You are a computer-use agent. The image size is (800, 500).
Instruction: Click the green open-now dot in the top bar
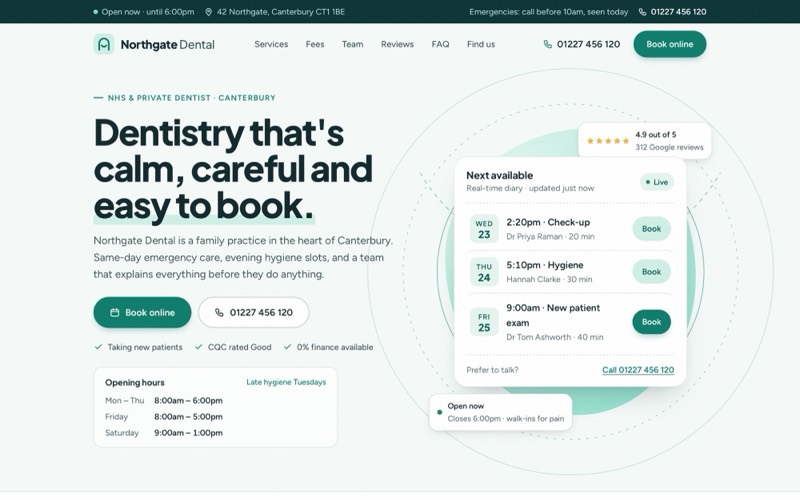pos(95,12)
